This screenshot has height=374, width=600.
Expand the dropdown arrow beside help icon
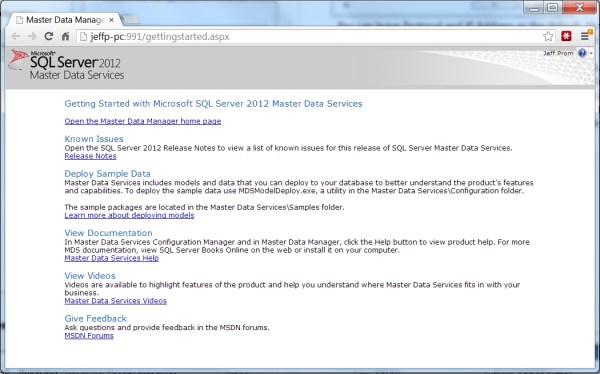point(591,53)
